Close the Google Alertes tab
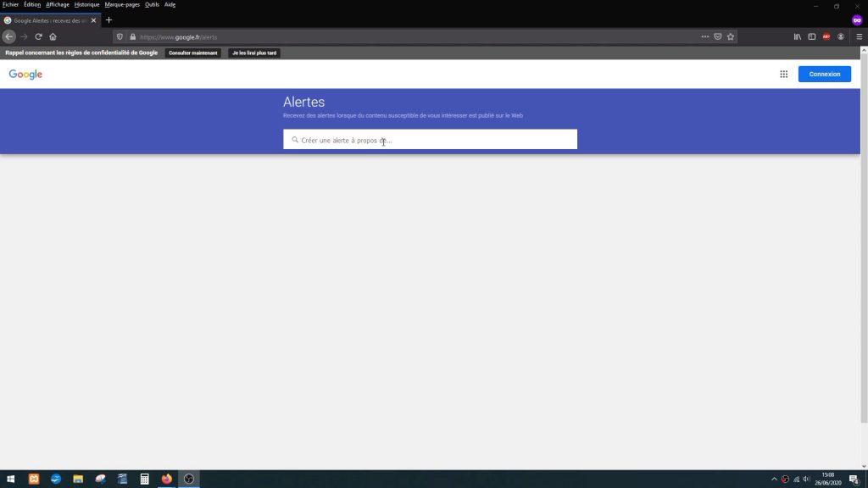The width and height of the screenshot is (868, 488). (x=93, y=20)
